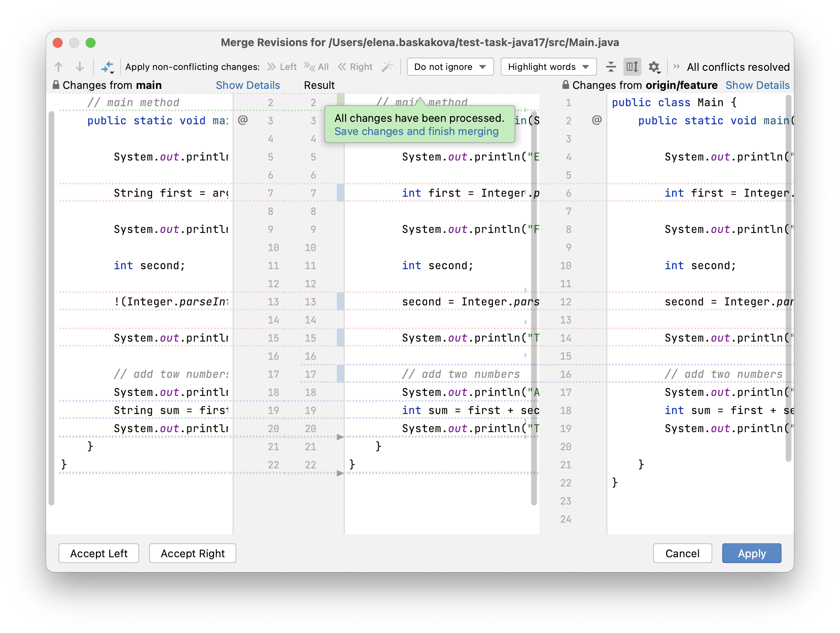The image size is (840, 633).
Task: Apply non-conflicting changes from Left
Action: tap(282, 67)
